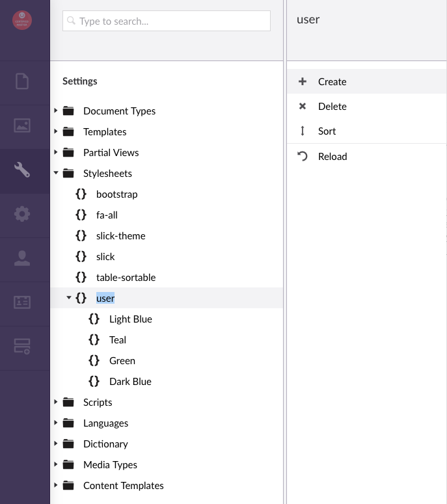Open the Content section document icon
447x504 pixels.
(22, 81)
